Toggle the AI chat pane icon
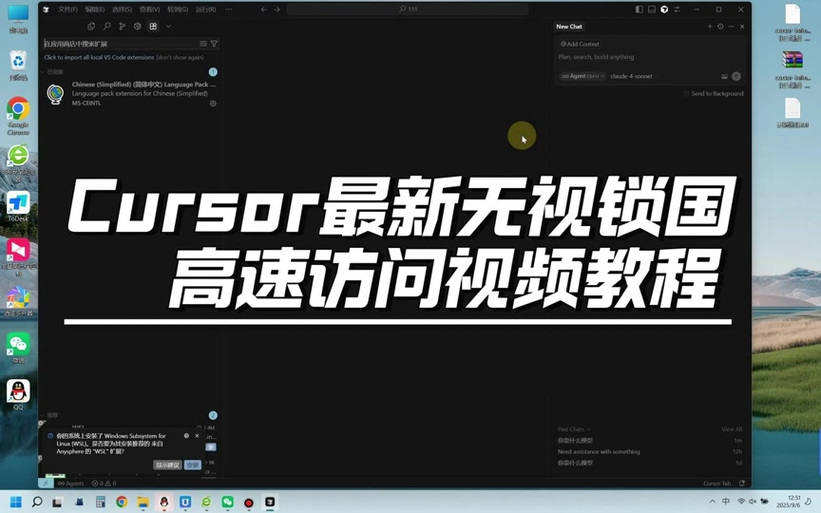Image resolution: width=821 pixels, height=513 pixels. pyautogui.click(x=664, y=9)
